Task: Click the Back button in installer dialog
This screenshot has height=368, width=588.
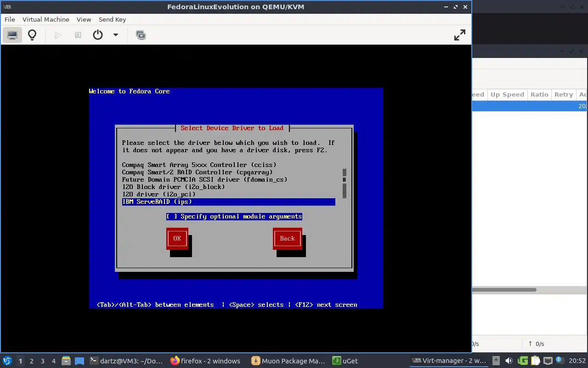Action: [x=287, y=238]
